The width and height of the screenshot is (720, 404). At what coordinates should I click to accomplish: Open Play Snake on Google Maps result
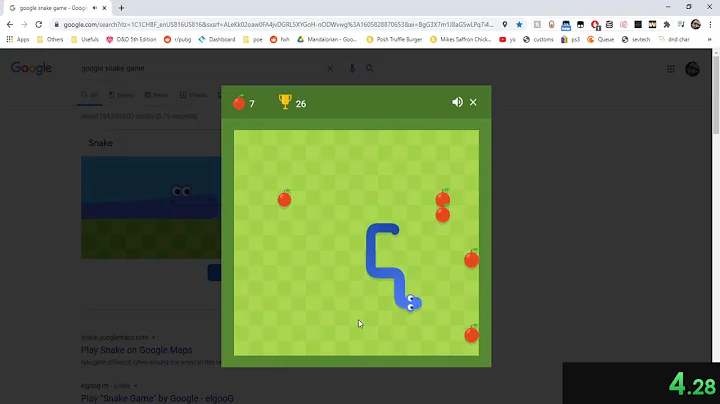tap(136, 350)
